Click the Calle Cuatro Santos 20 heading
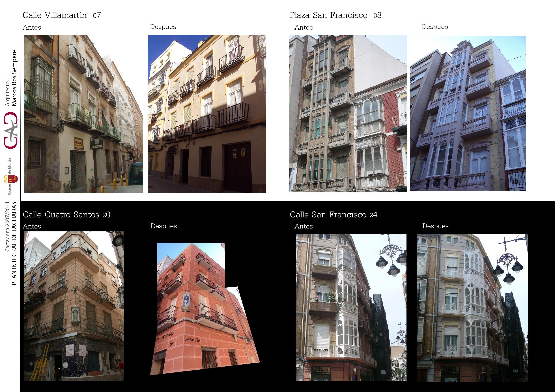555x392 pixels. pos(66,214)
